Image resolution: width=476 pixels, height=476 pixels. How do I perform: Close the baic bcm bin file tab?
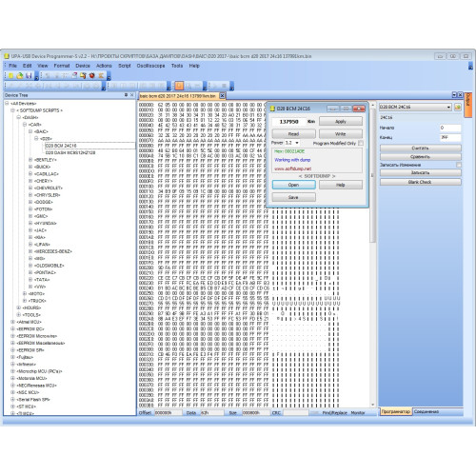tap(222, 95)
